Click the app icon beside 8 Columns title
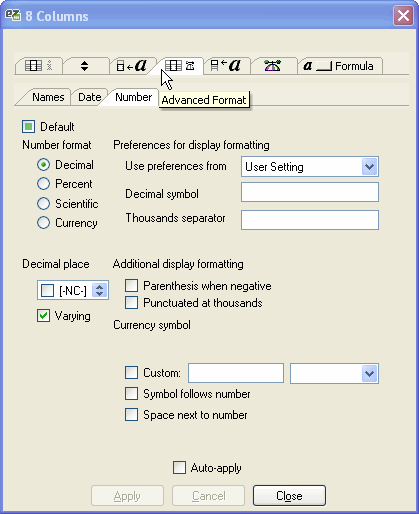The height and width of the screenshot is (514, 419). [x=13, y=16]
